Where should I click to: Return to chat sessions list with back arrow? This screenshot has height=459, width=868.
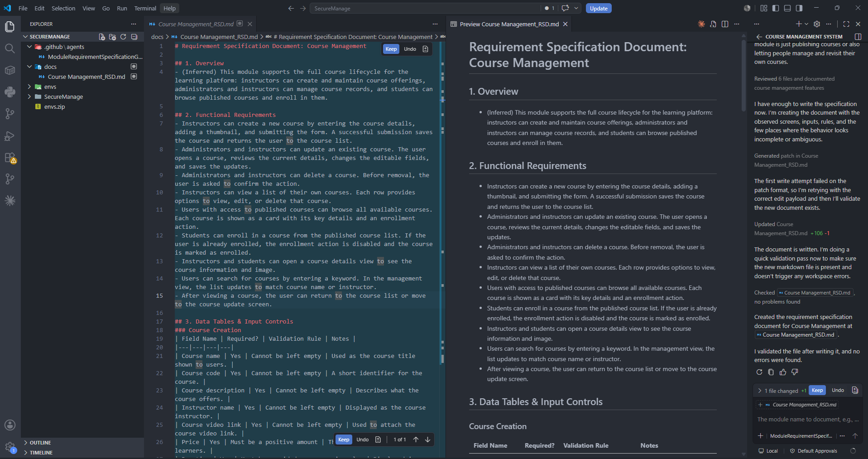759,37
